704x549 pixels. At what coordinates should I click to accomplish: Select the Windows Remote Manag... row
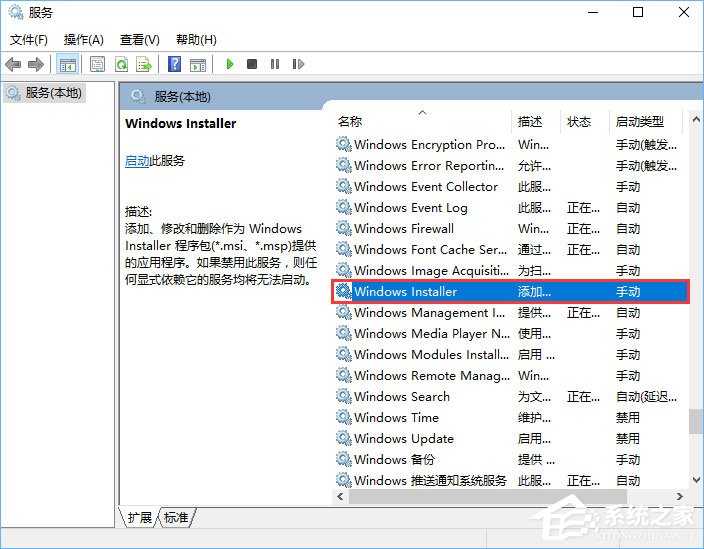click(x=510, y=375)
